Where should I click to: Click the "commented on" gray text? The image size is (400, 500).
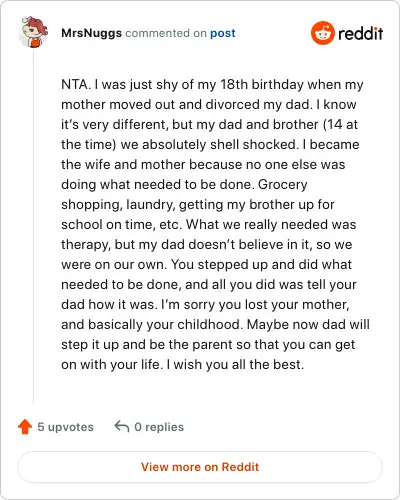[166, 33]
